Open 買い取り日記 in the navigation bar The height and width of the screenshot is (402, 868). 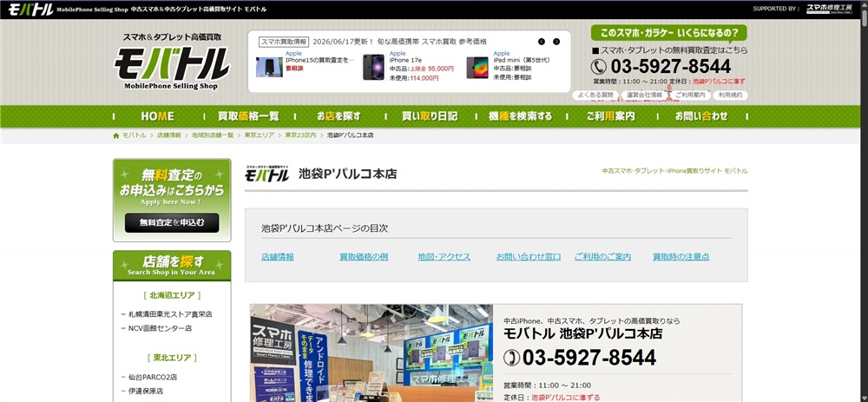click(x=430, y=116)
